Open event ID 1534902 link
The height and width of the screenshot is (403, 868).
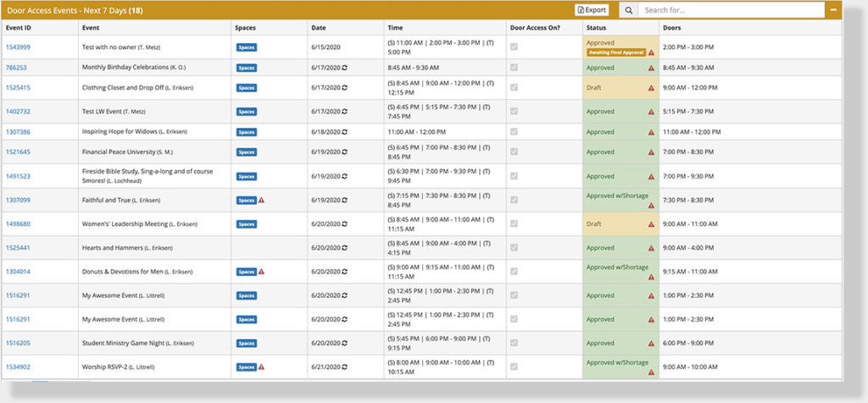click(18, 367)
